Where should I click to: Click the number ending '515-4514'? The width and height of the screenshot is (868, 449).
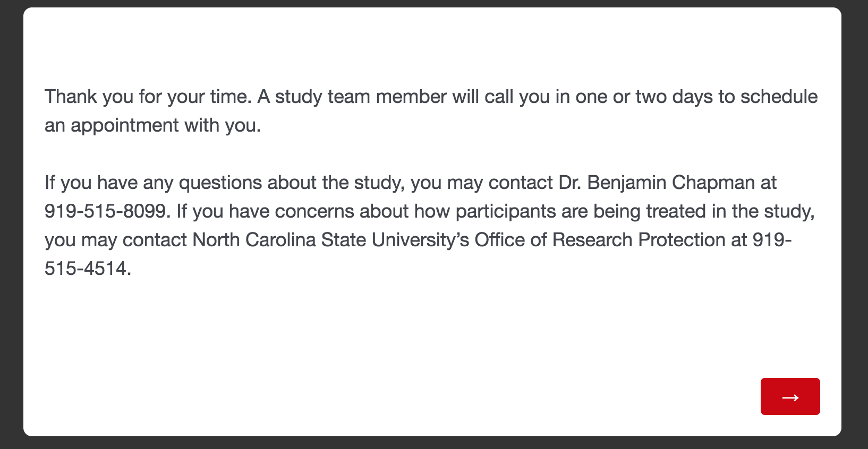pos(87,269)
